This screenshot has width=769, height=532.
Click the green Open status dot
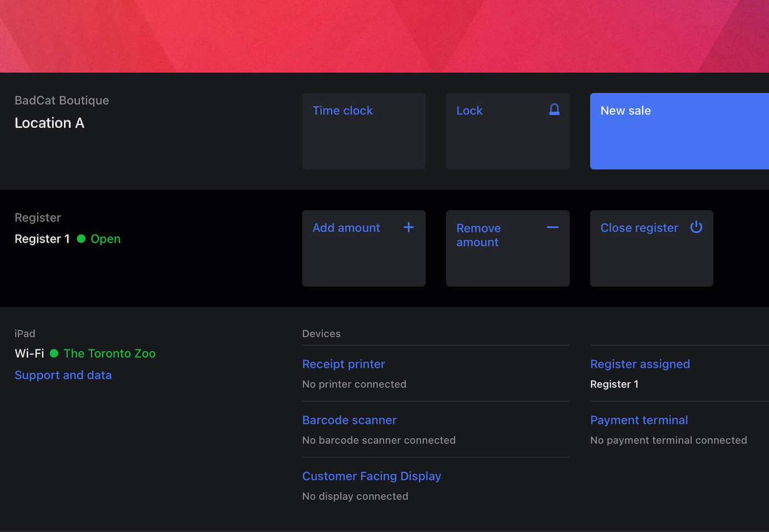[81, 239]
